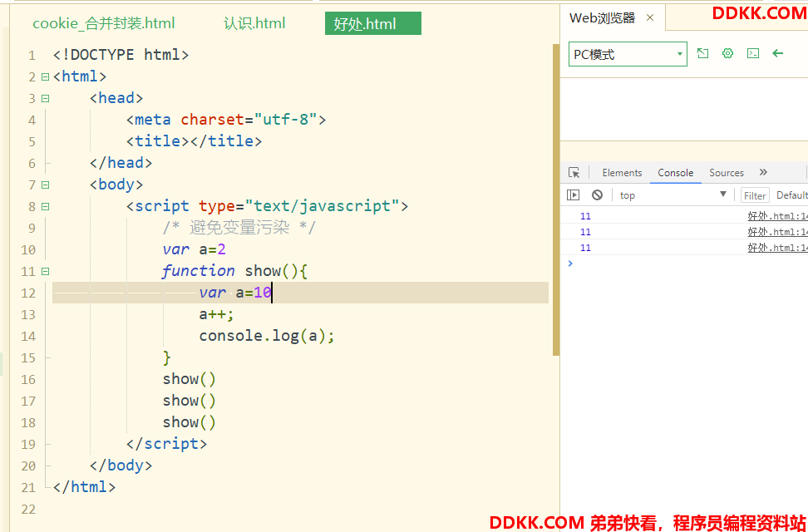This screenshot has width=808, height=532.
Task: Click the a++; statement
Action: click(216, 314)
